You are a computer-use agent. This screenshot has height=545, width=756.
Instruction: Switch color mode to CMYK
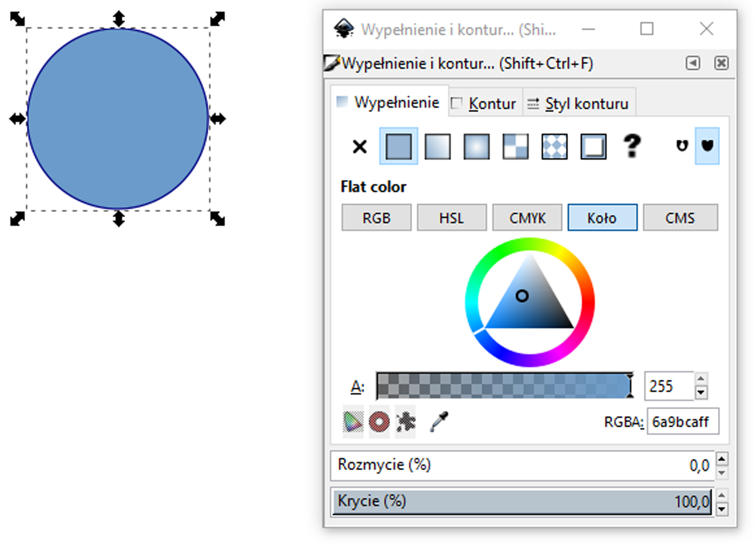[x=527, y=218]
